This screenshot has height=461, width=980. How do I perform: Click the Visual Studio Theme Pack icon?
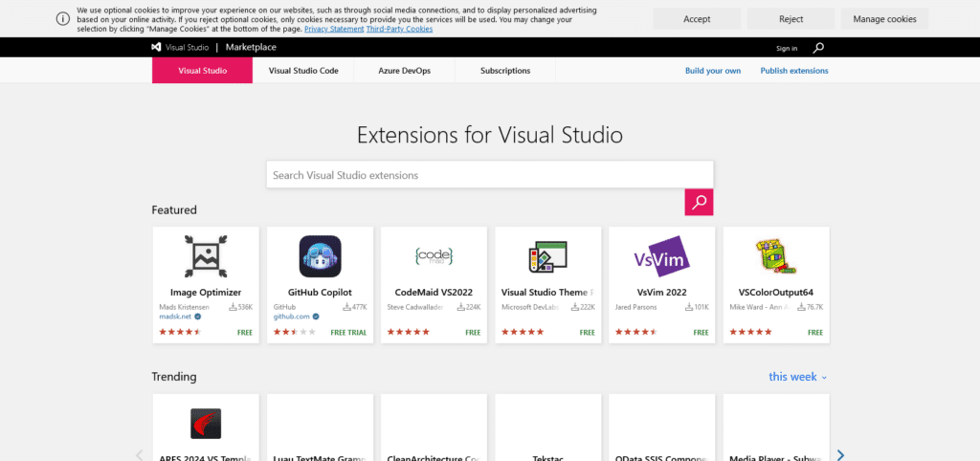[547, 255]
